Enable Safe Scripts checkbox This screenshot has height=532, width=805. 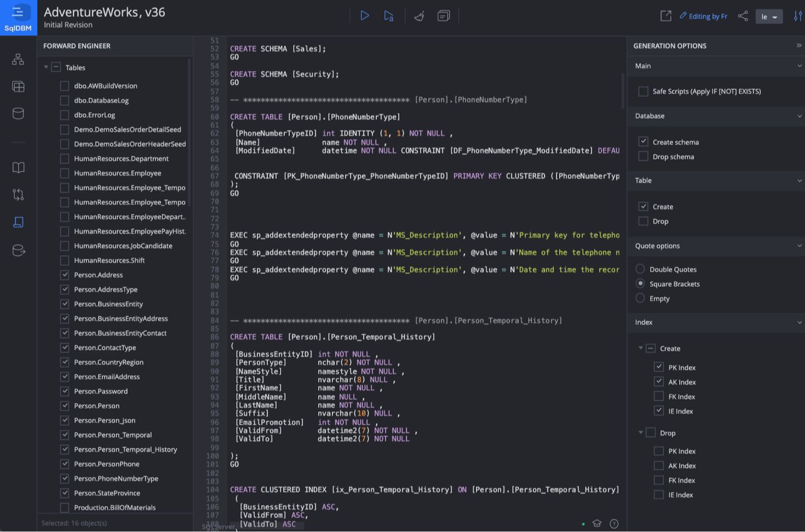643,91
